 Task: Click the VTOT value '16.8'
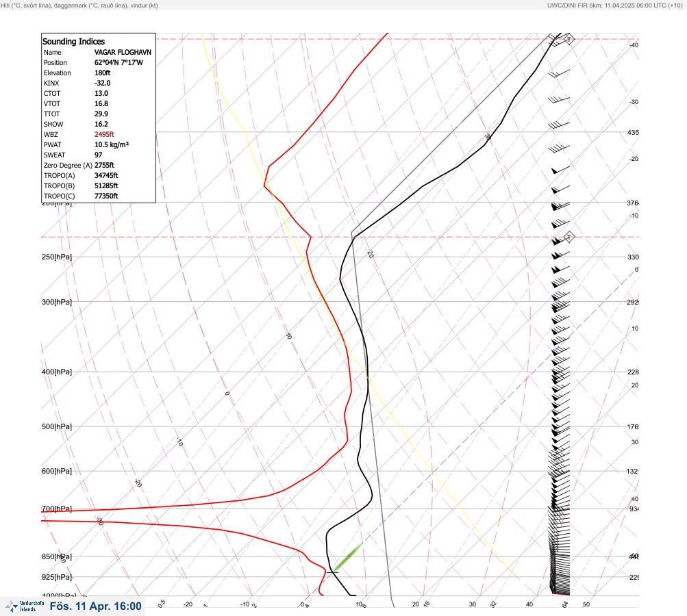pyautogui.click(x=101, y=104)
